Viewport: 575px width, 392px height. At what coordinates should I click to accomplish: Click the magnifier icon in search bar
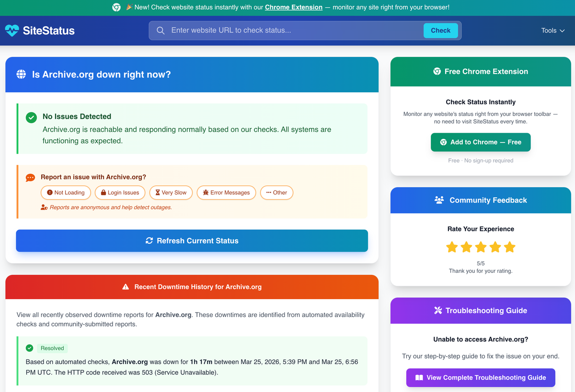(161, 31)
